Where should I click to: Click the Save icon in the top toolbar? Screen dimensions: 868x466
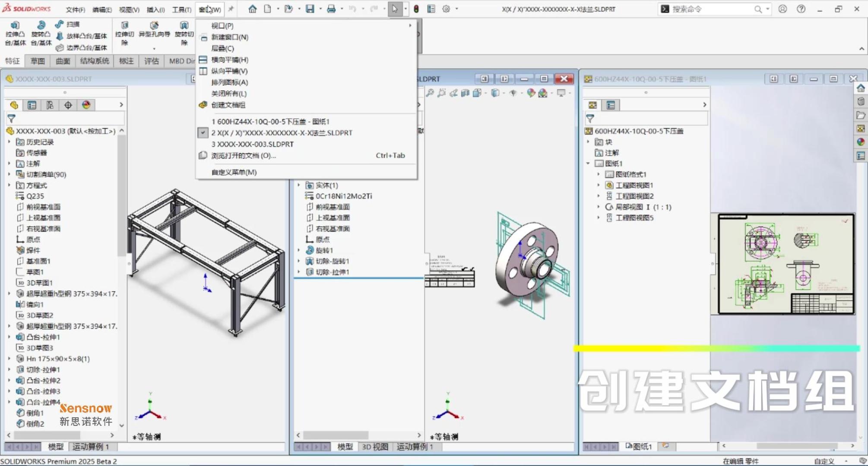tap(310, 9)
